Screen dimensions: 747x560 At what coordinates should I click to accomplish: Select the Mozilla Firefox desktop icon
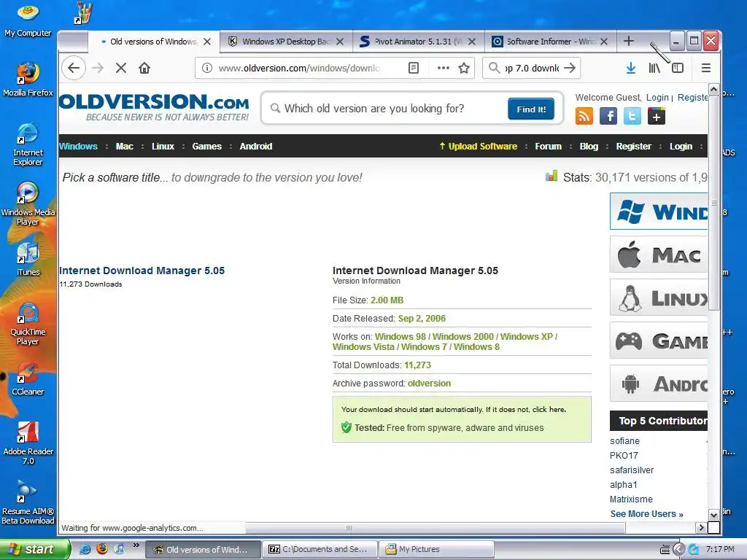pyautogui.click(x=28, y=79)
